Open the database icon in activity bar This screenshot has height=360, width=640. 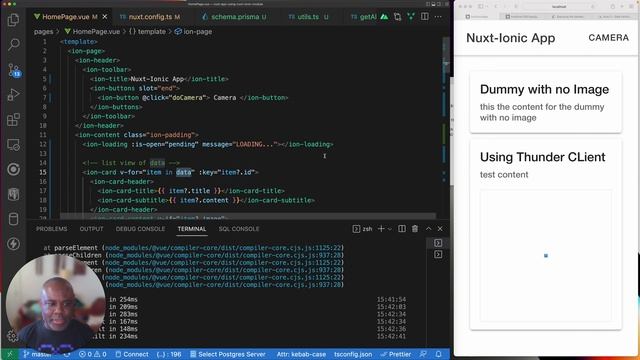13,219
